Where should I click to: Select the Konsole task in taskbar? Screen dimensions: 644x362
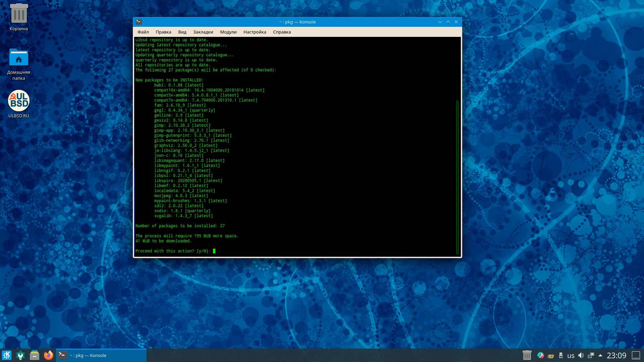(101, 355)
